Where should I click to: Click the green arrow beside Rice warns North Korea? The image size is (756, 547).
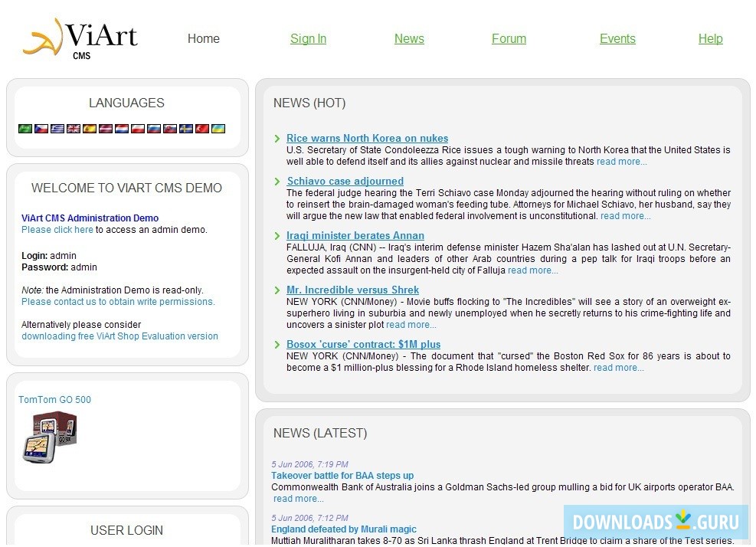click(277, 139)
